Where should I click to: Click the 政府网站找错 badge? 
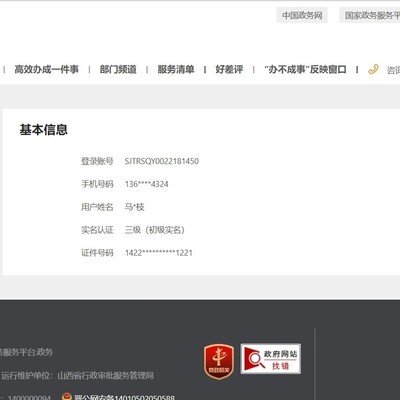(271, 359)
